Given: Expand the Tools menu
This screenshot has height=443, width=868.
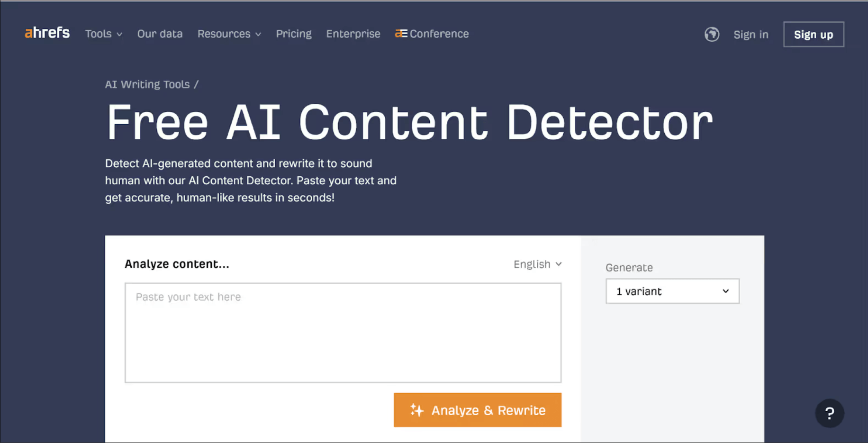Looking at the screenshot, I should 99,34.
